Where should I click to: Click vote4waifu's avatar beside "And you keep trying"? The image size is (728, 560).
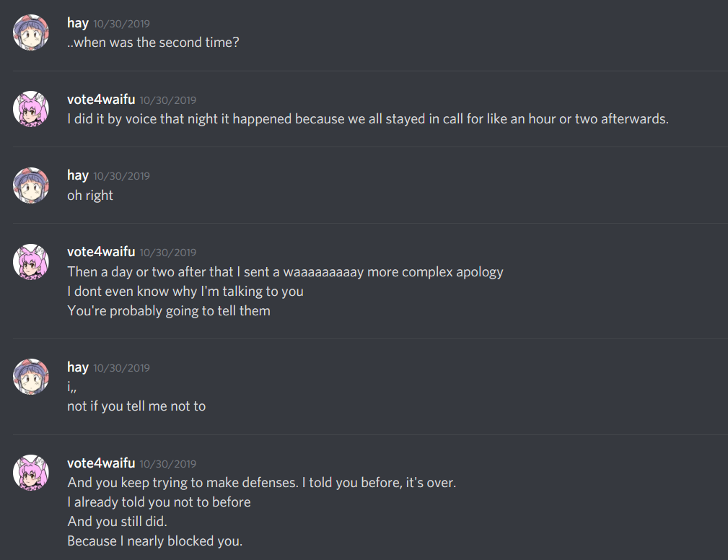(31, 473)
